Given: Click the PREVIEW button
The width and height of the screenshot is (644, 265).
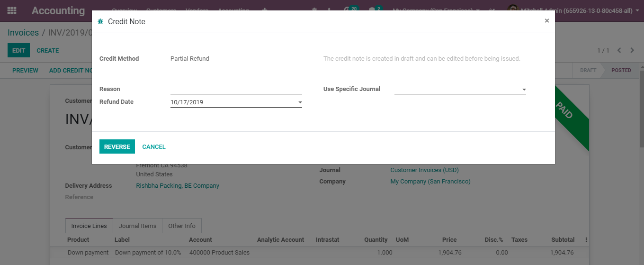Looking at the screenshot, I should [25, 70].
